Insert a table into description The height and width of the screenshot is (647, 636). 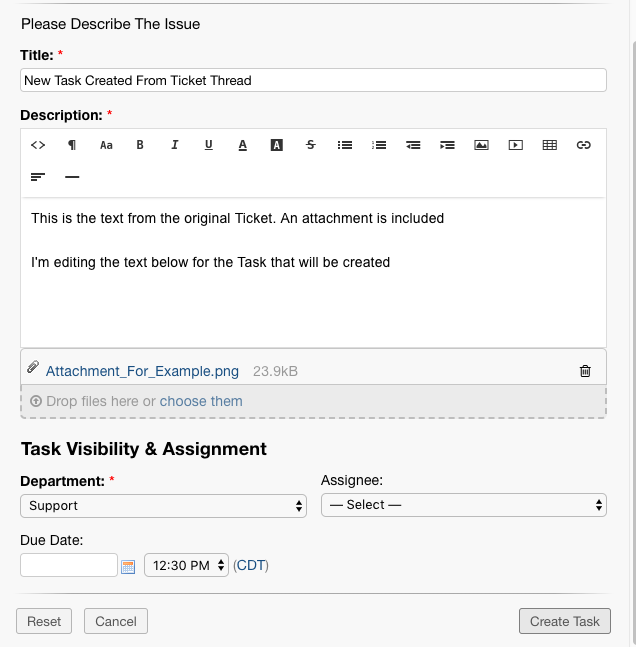pyautogui.click(x=549, y=145)
